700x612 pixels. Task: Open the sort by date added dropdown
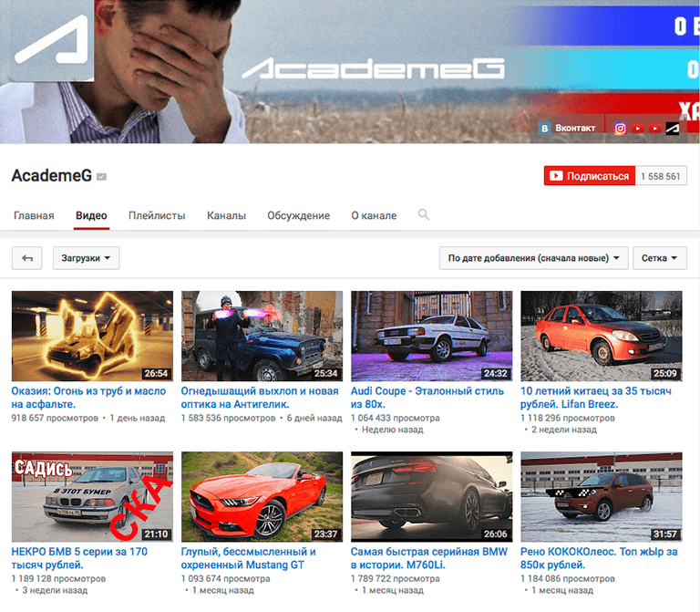533,258
